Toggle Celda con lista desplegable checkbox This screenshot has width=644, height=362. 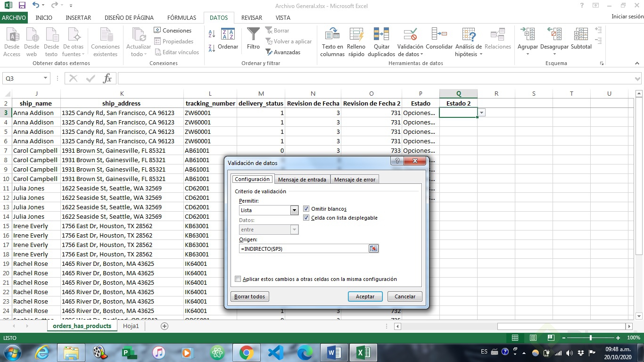pyautogui.click(x=306, y=218)
